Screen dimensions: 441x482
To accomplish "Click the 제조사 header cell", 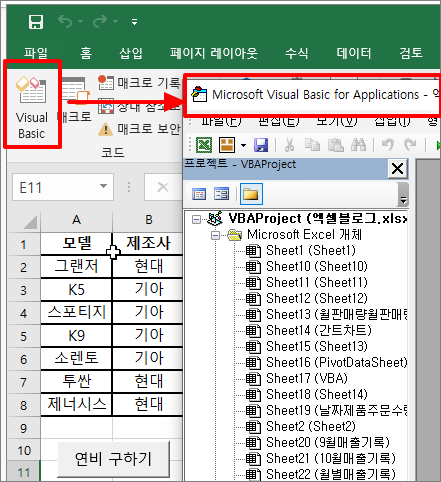I will pos(148,244).
